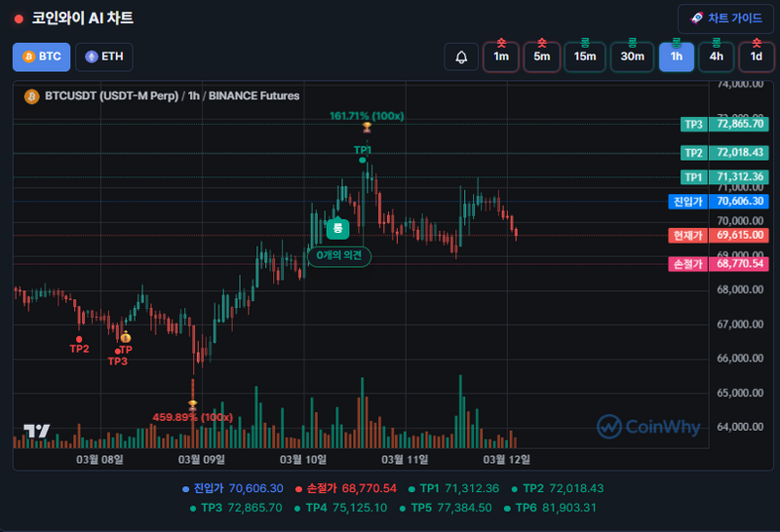This screenshot has height=532, width=780.
Task: Click the Bitcoin icon beside BTCUSDT title
Action: pyautogui.click(x=30, y=96)
